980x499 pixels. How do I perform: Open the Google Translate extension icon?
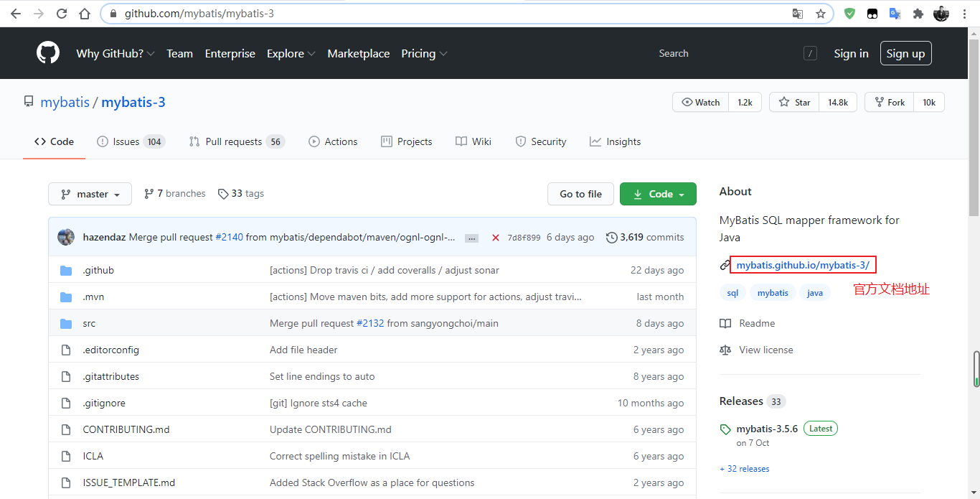point(895,14)
